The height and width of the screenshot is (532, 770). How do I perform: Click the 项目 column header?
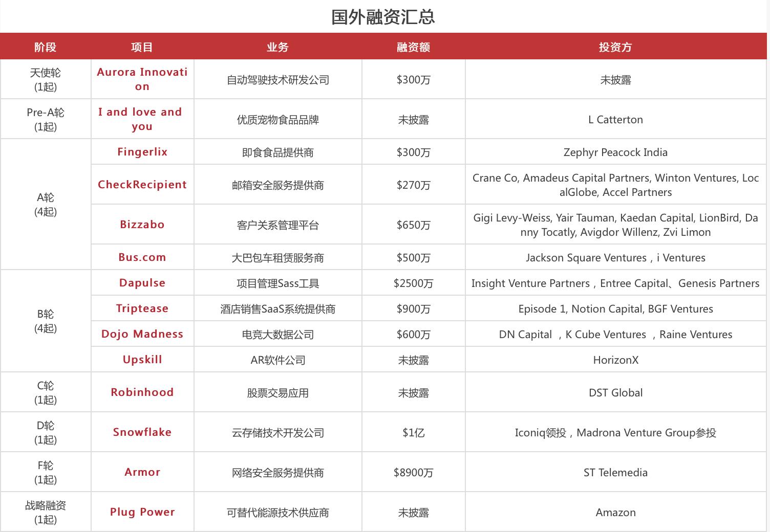(x=142, y=47)
